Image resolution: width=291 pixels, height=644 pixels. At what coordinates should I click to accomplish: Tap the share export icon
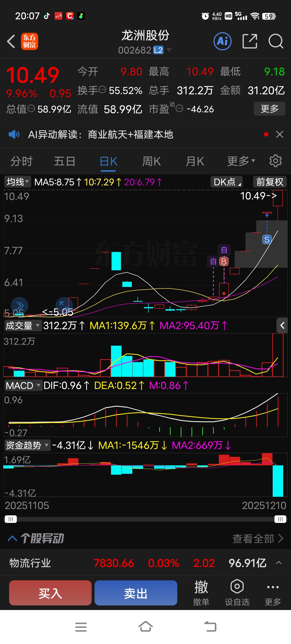point(250,41)
